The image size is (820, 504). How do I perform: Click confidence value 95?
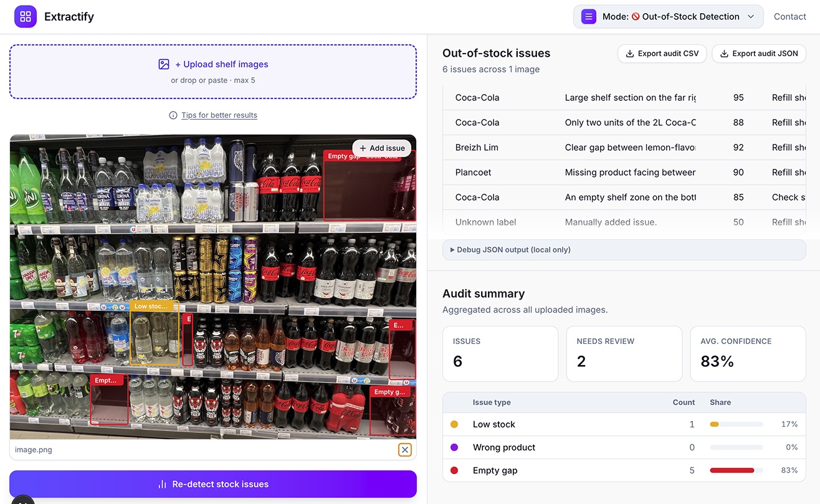point(738,98)
